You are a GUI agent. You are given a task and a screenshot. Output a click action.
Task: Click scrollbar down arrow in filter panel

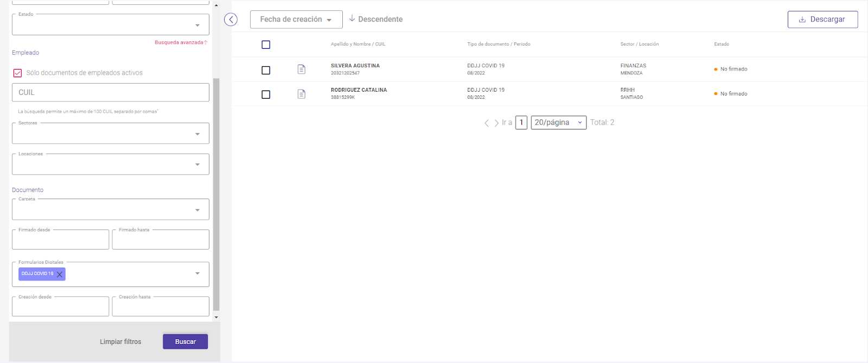[216, 317]
